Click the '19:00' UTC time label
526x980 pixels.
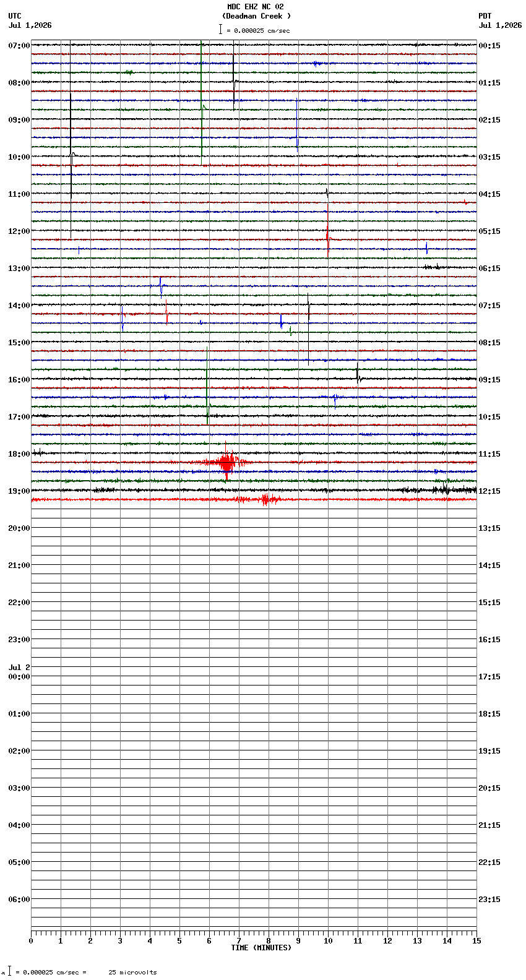click(19, 491)
